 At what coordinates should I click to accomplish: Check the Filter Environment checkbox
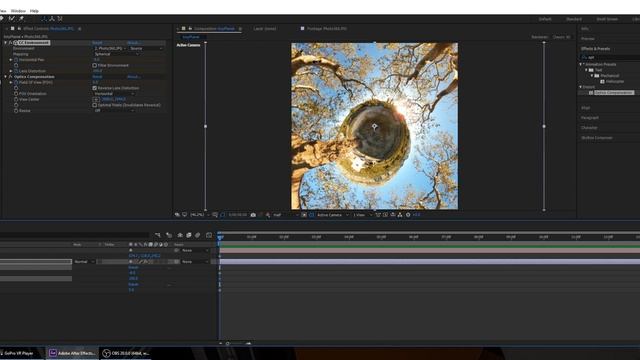(95, 65)
